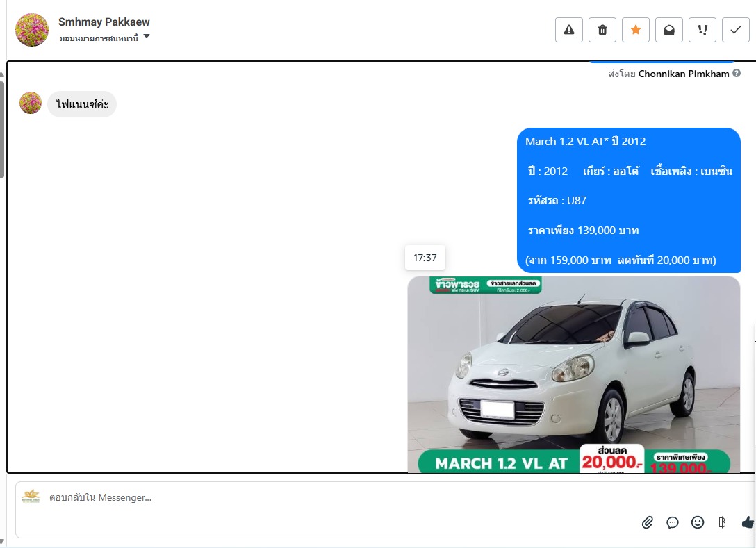Image resolution: width=756 pixels, height=548 pixels.
Task: Send a thumbs-up like
Action: click(x=748, y=522)
